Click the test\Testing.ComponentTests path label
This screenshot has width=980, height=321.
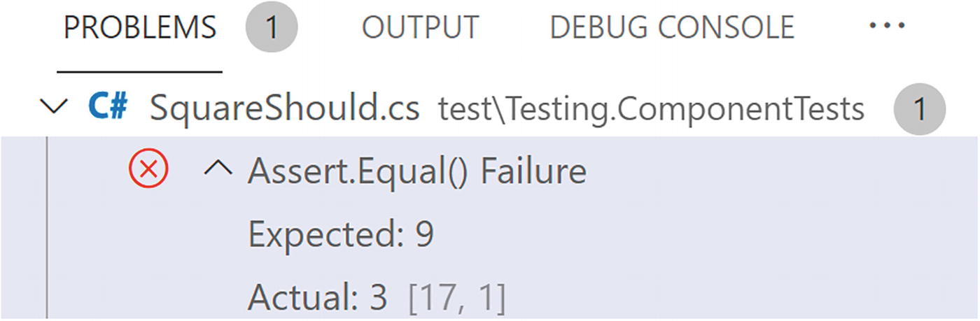651,110
